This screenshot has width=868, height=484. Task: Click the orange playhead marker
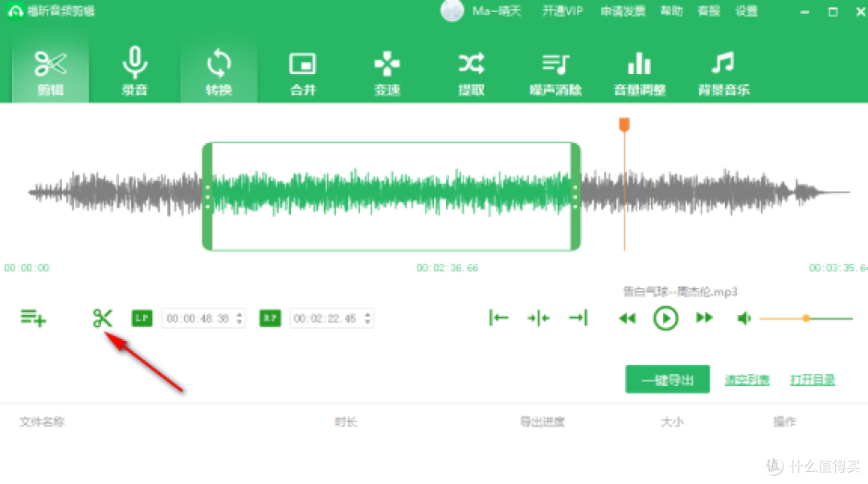coord(624,125)
